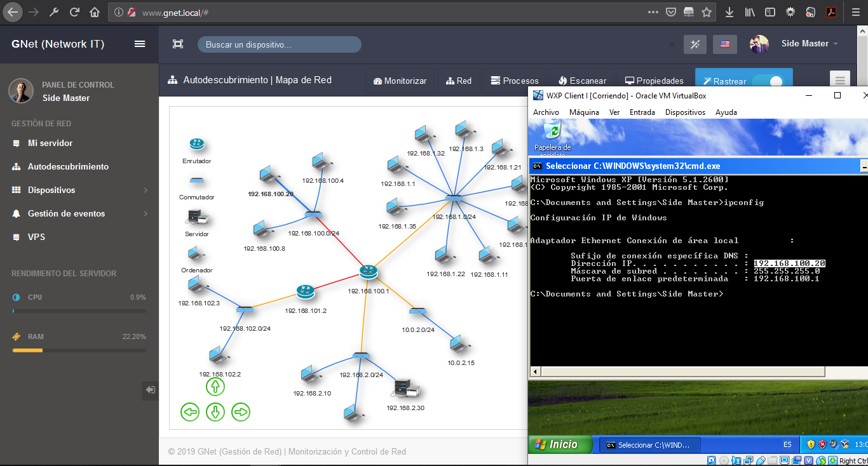
Task: Click the CPU usage progress bar
Action: [x=79, y=311]
